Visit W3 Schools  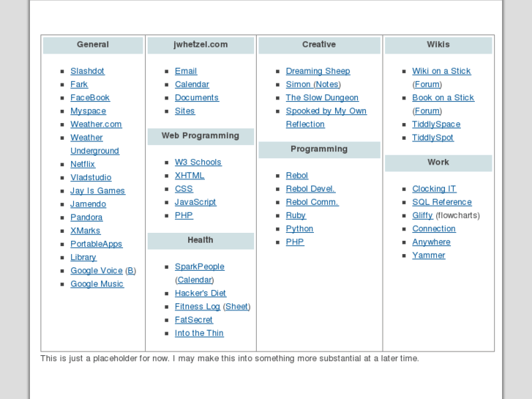pyautogui.click(x=198, y=162)
